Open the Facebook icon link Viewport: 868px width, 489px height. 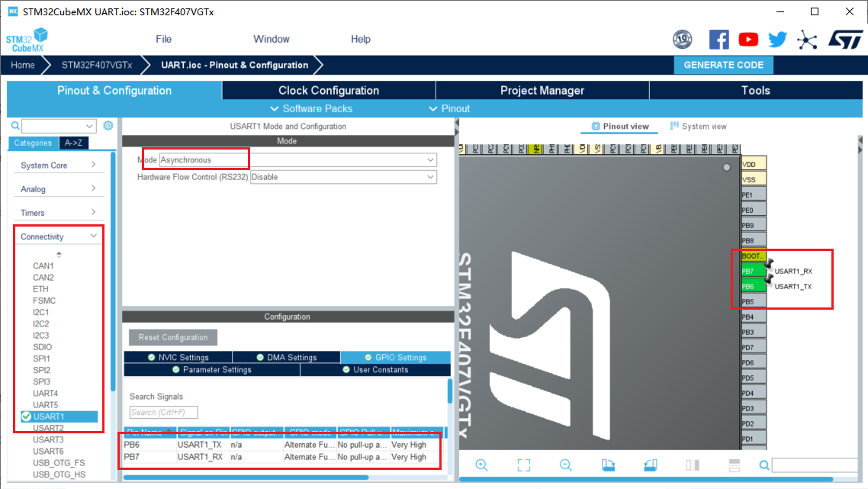719,40
